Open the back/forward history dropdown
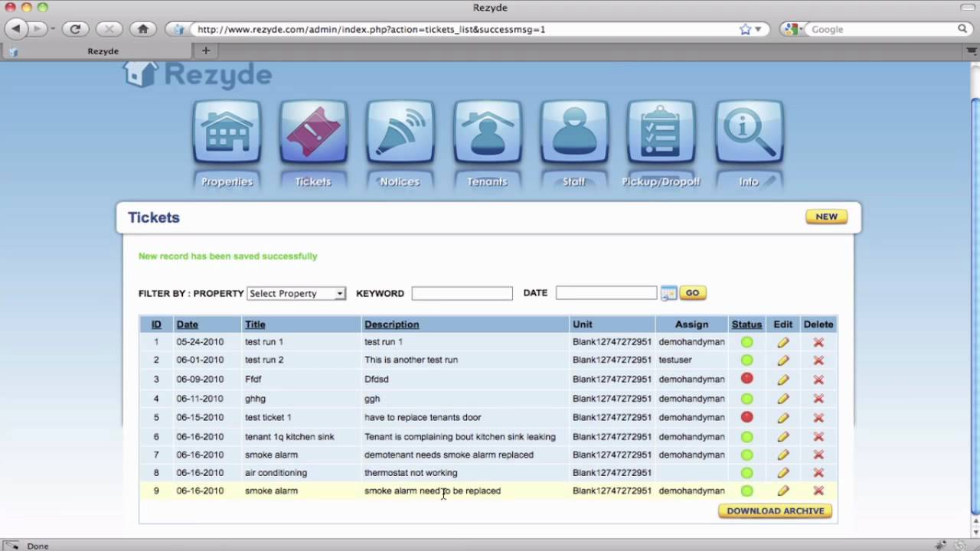Screen dimensions: 980x551 click(x=52, y=29)
